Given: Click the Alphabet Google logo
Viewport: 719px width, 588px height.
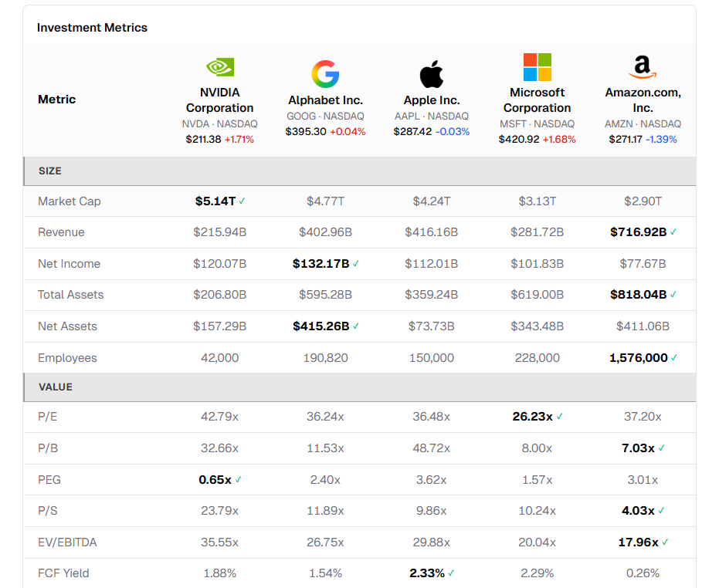Looking at the screenshot, I should [325, 74].
